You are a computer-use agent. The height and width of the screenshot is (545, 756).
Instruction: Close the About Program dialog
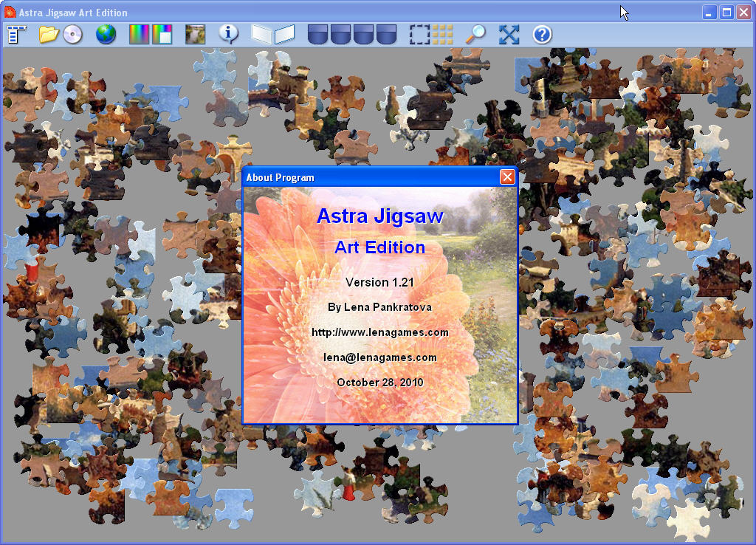pos(507,177)
